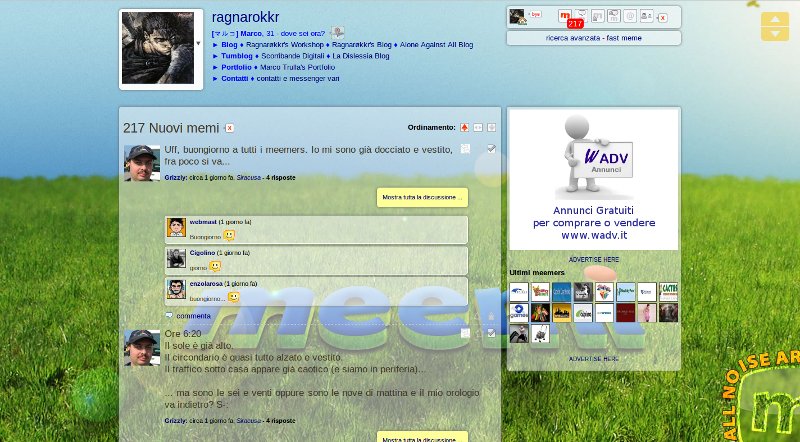
Task: Click the smiley emoticon in enzolarosa's reply
Action: tap(234, 297)
